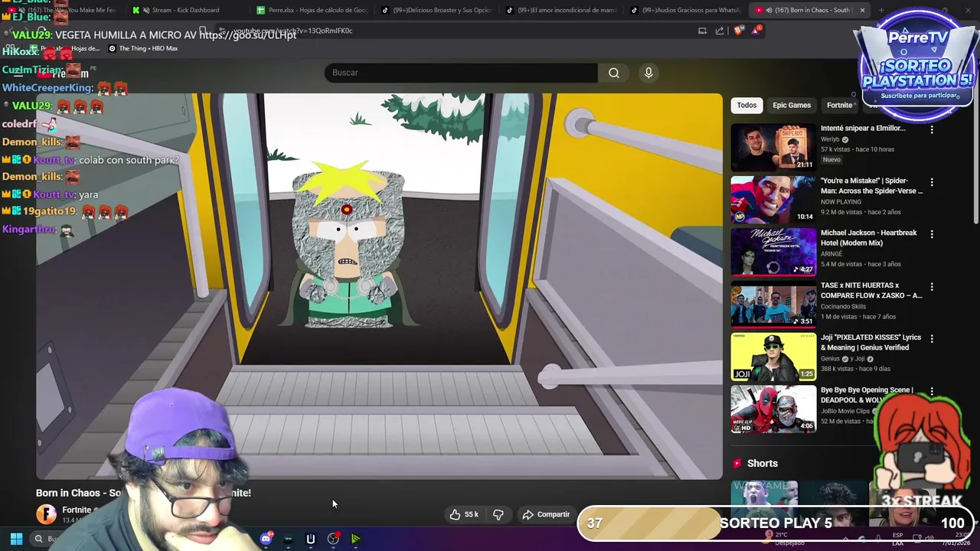Open the Cocinando Skills channel link
The image size is (980, 551).
[x=843, y=306]
